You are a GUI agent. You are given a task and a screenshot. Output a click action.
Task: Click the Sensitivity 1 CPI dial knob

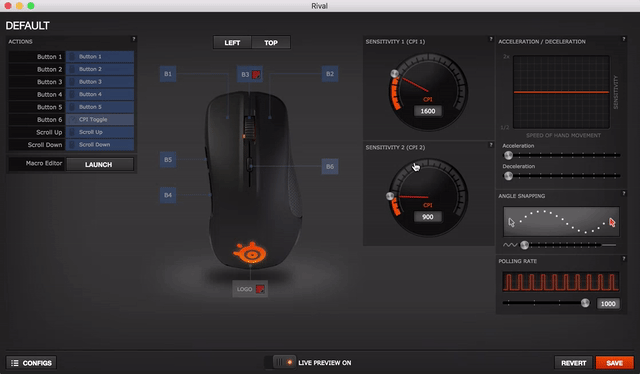(x=394, y=73)
